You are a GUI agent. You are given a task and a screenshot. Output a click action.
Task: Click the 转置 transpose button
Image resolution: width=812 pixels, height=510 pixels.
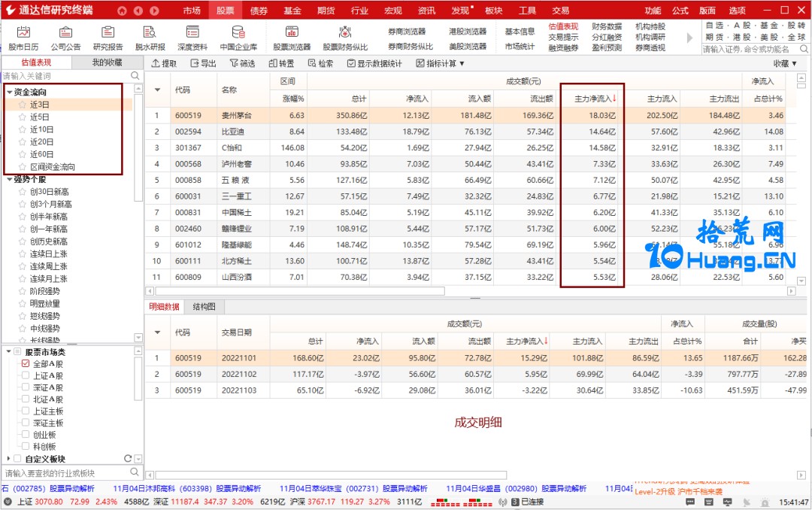tap(281, 63)
